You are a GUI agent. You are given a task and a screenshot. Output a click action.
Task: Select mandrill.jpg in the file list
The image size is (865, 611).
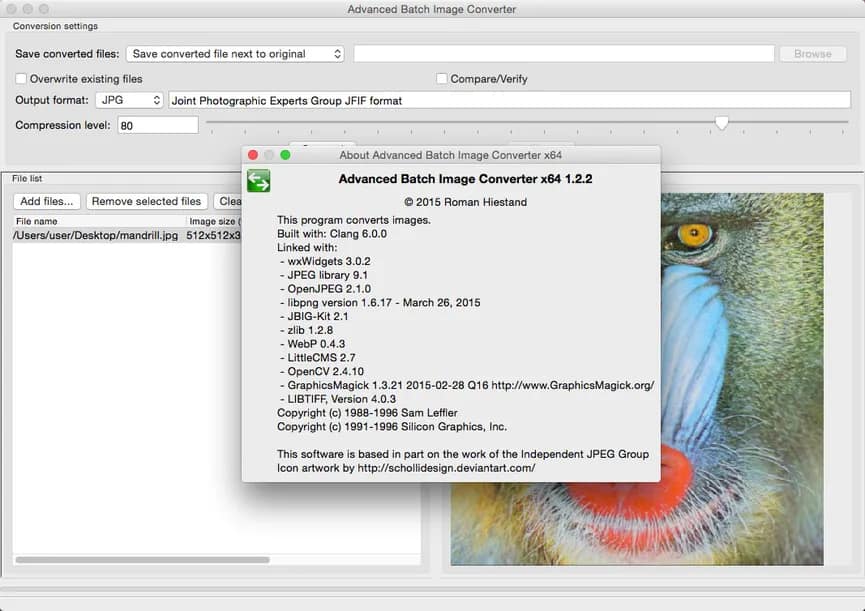coord(95,235)
